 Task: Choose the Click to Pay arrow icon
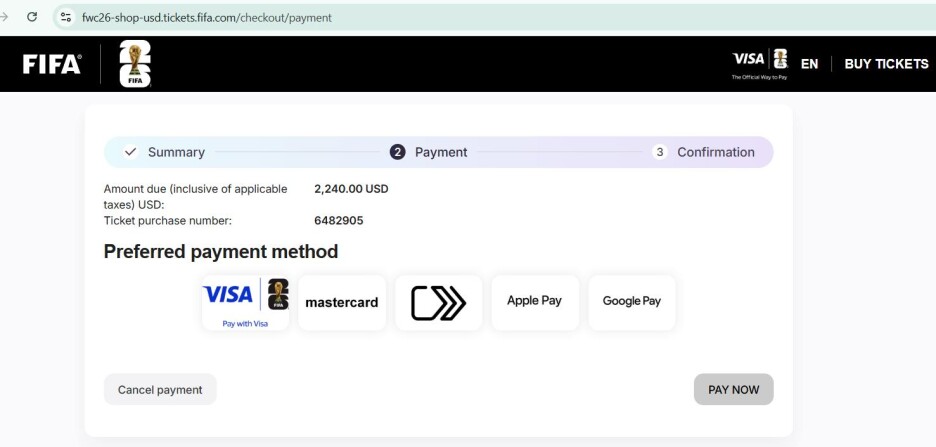pyautogui.click(x=438, y=302)
